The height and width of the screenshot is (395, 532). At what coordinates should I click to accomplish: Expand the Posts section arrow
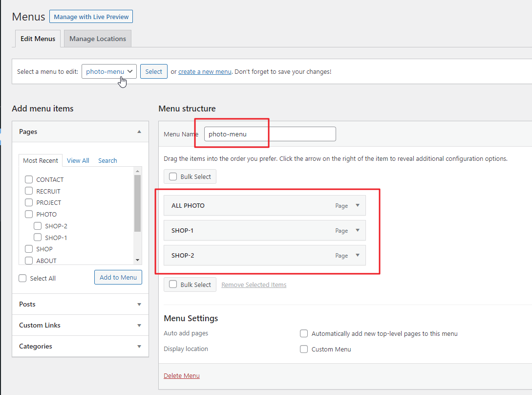(x=139, y=305)
